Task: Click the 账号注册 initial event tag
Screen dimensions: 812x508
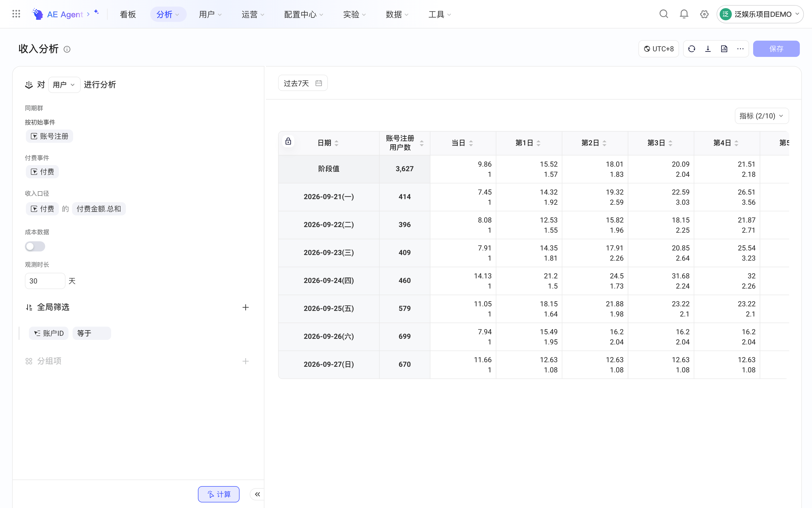Action: (49, 136)
